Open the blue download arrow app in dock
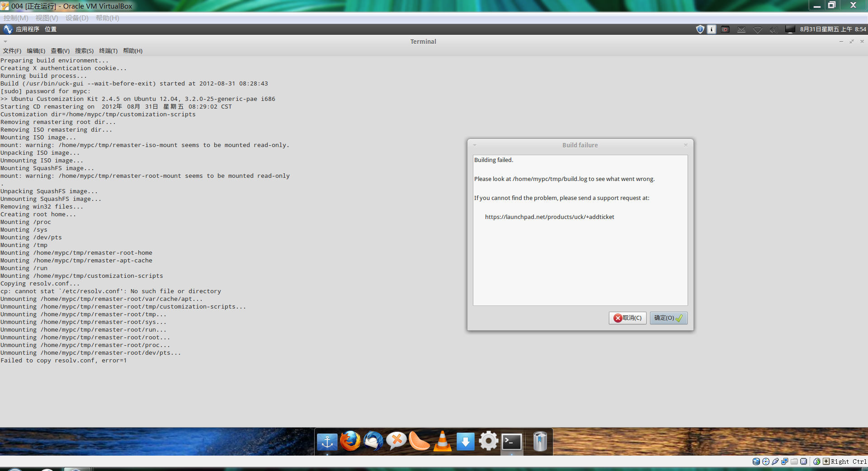 (x=466, y=442)
